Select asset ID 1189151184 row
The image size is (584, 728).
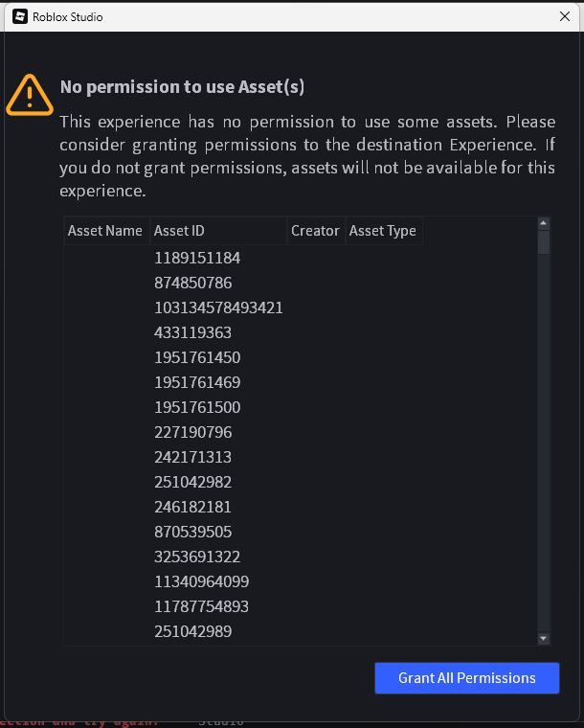(x=197, y=259)
